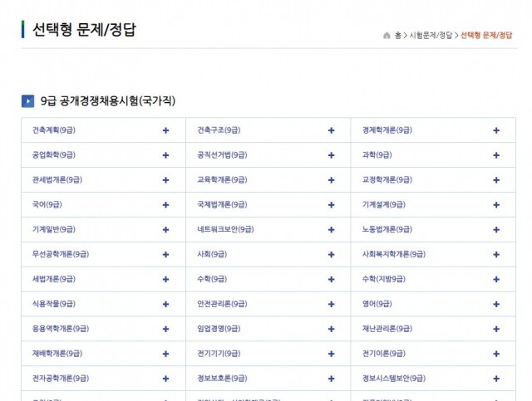Image resolution: width=532 pixels, height=401 pixels.
Task: Select the 정보보호론(9급) subject entry
Action: click(219, 378)
